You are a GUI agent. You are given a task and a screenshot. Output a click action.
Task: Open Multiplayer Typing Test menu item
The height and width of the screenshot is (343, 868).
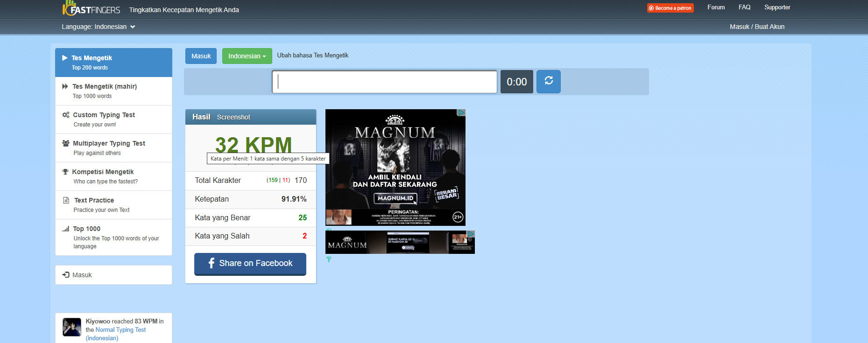(113, 148)
